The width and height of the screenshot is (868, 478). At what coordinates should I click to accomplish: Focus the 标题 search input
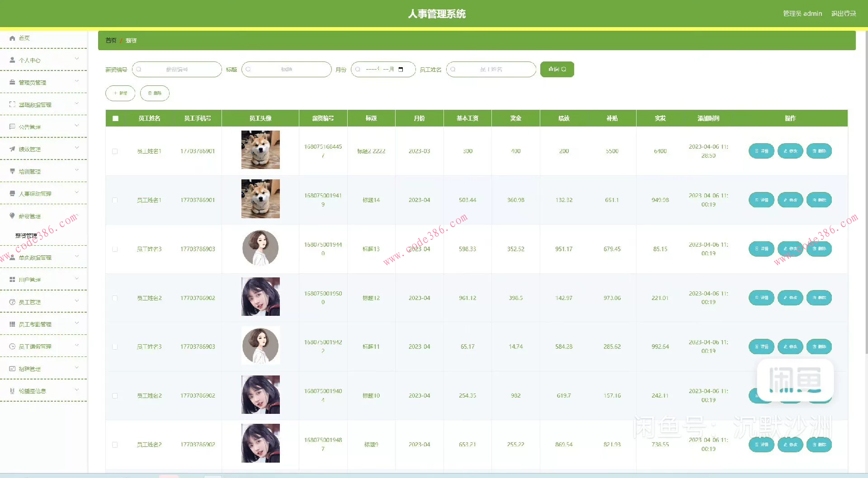(286, 70)
